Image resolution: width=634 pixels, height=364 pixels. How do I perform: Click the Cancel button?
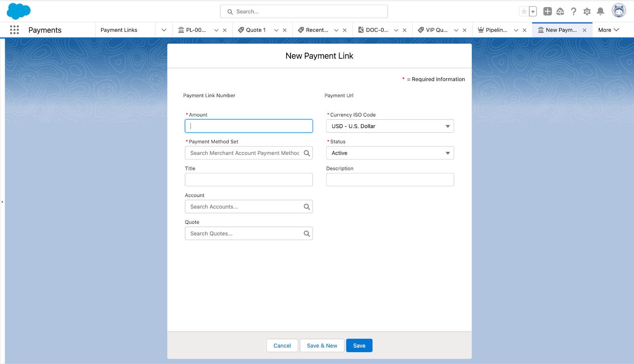(282, 346)
